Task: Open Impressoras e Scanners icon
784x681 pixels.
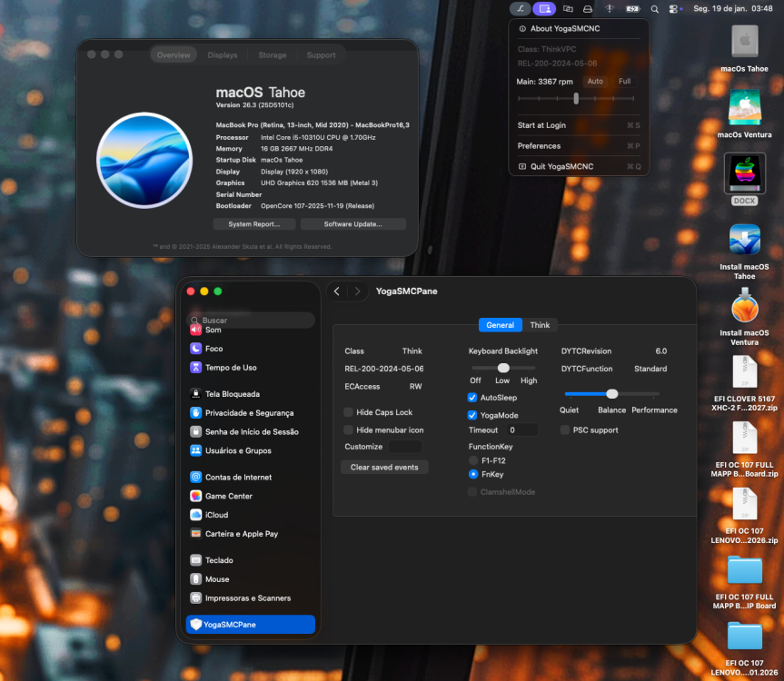Action: [x=196, y=598]
